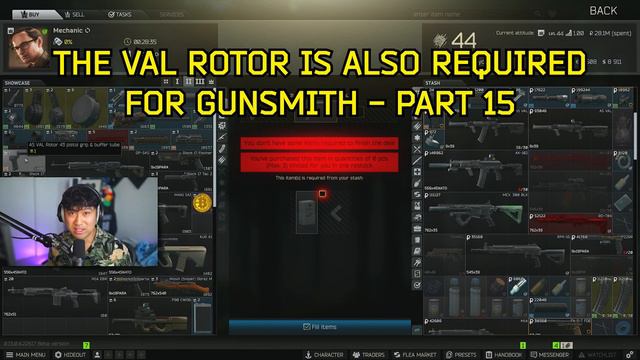This screenshot has height=360, width=640.
Task: Go BACK to the previous screen
Action: 603,11
